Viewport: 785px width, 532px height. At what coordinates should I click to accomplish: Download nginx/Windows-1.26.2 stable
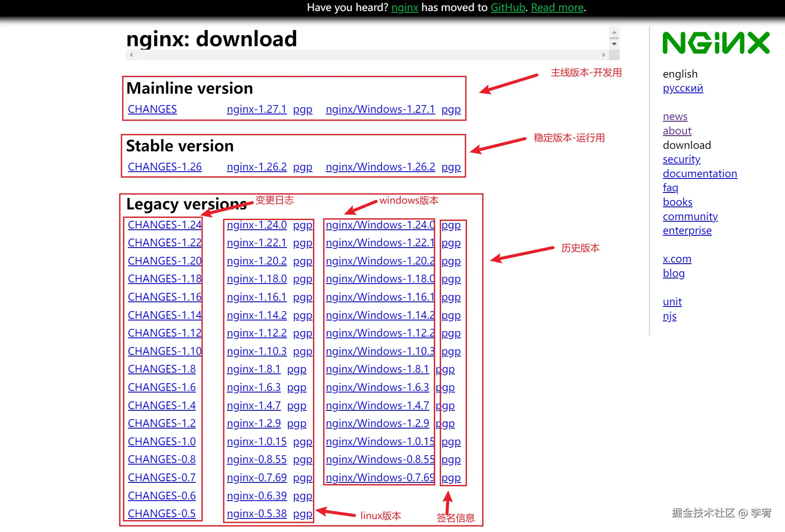pos(380,167)
